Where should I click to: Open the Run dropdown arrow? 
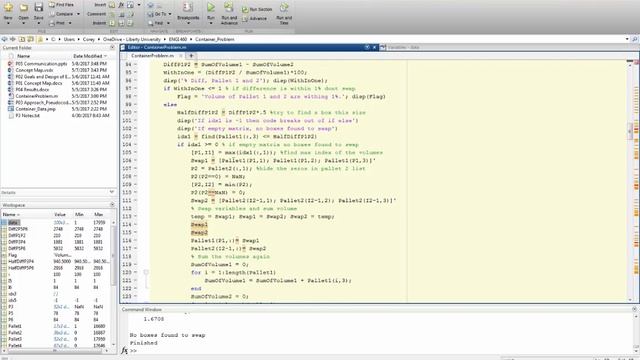pos(211,23)
